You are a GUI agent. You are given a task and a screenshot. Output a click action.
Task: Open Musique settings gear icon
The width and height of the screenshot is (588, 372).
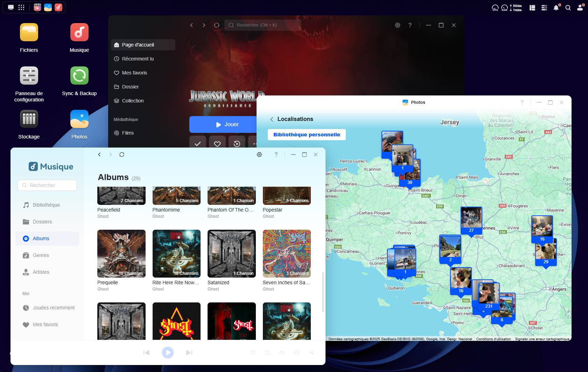pyautogui.click(x=259, y=155)
